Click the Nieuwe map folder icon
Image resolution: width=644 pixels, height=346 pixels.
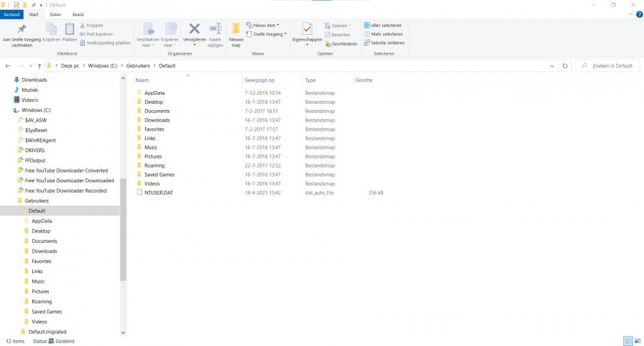coord(236,30)
